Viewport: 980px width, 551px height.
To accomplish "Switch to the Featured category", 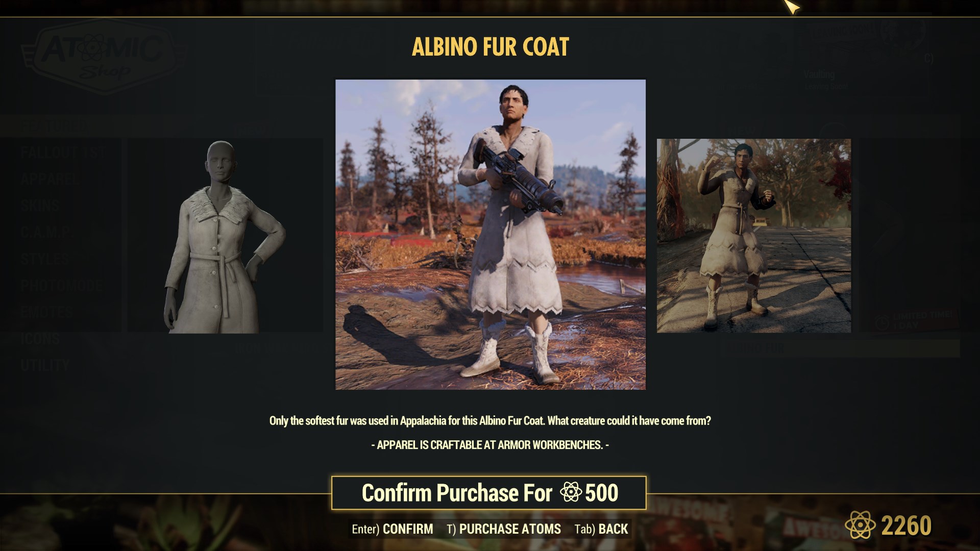I will pyautogui.click(x=54, y=126).
